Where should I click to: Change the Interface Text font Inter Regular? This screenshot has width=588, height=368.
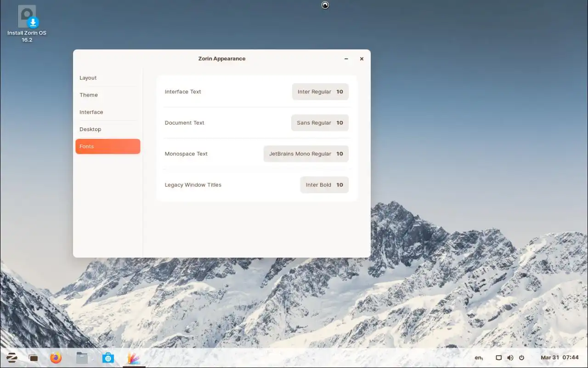[x=320, y=92]
